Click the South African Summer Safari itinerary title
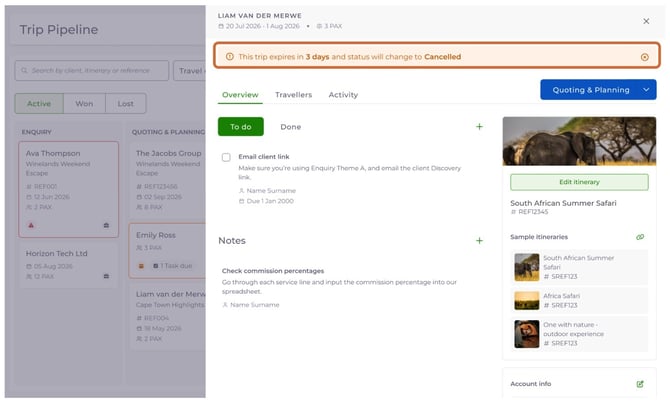The width and height of the screenshot is (670, 406). click(563, 203)
